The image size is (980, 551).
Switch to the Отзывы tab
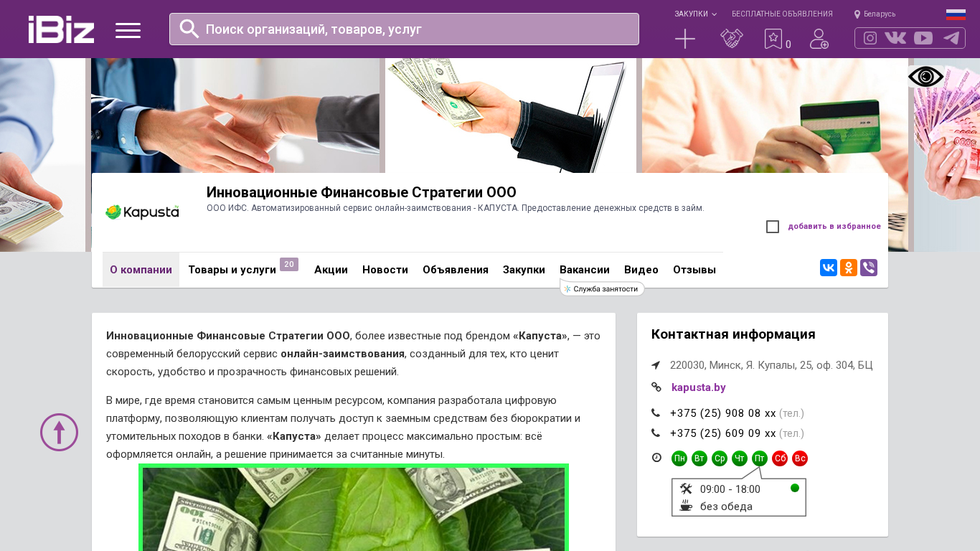694,270
